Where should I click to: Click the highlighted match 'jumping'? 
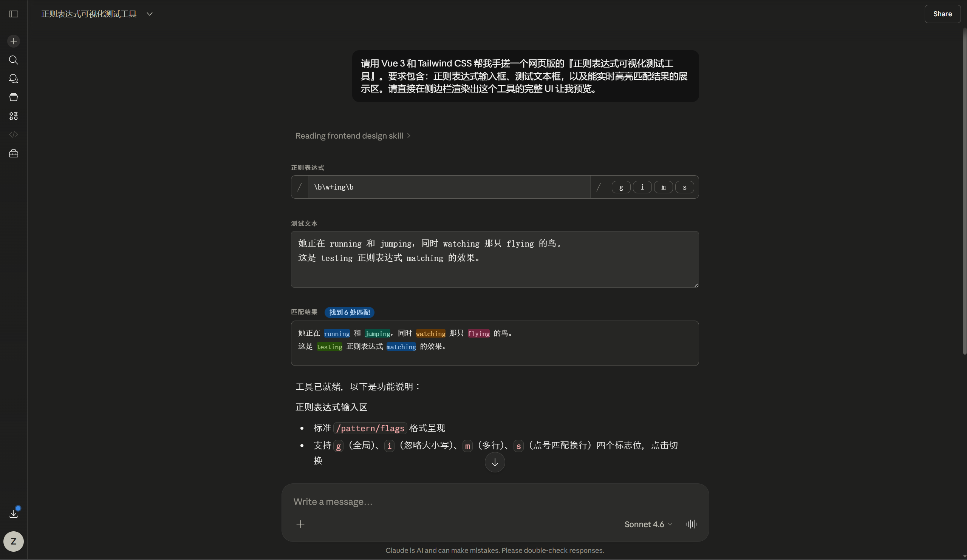378,333
